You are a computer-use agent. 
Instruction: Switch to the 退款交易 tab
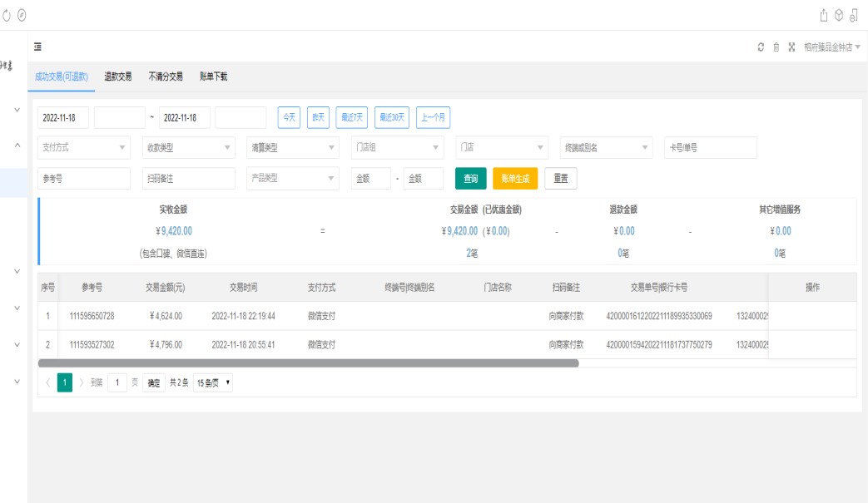tap(118, 76)
